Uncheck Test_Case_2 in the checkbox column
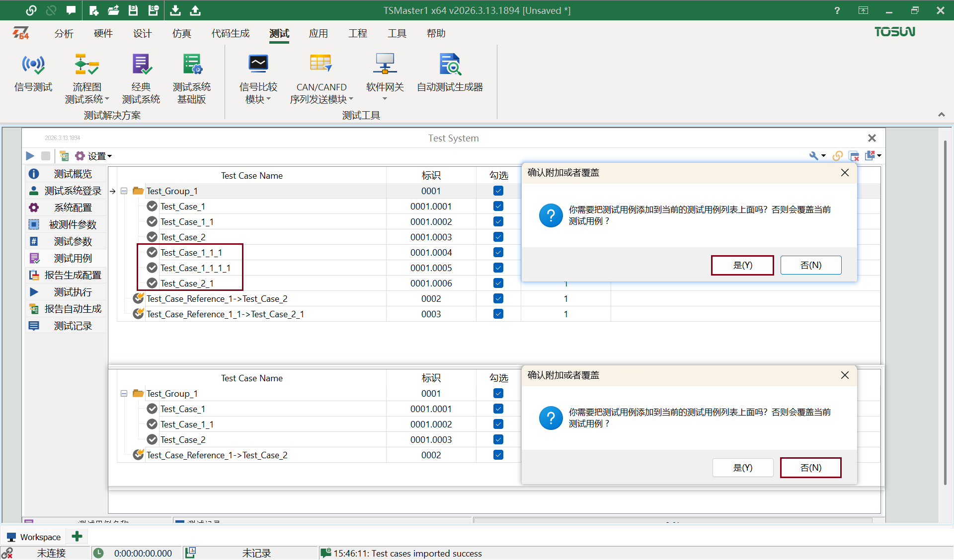Image resolution: width=954 pixels, height=560 pixels. tap(498, 237)
